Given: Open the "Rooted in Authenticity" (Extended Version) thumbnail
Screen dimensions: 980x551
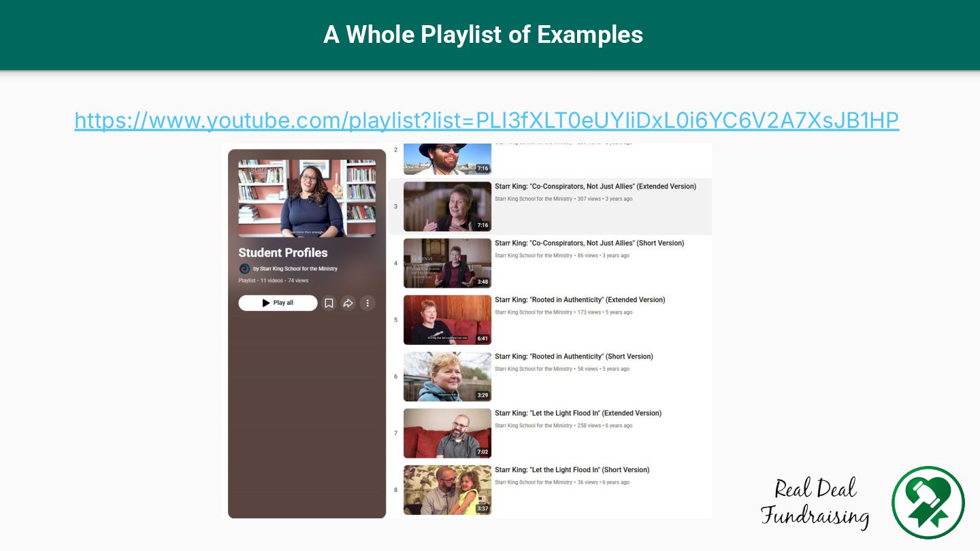Looking at the screenshot, I should pyautogui.click(x=447, y=320).
